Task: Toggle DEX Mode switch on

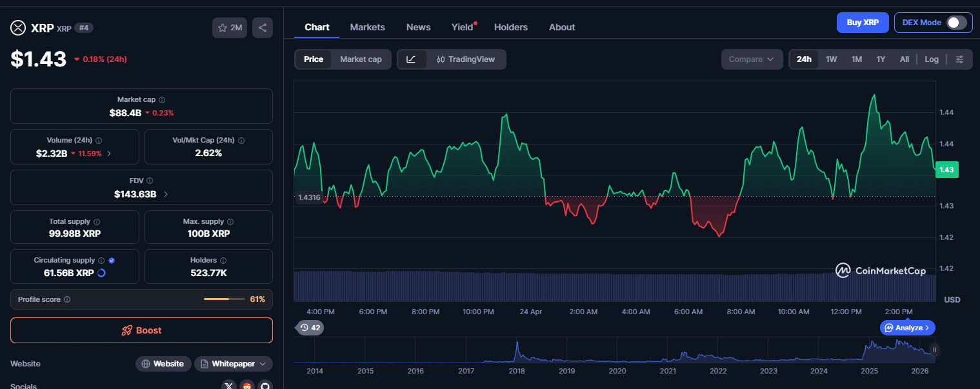Action: click(956, 23)
